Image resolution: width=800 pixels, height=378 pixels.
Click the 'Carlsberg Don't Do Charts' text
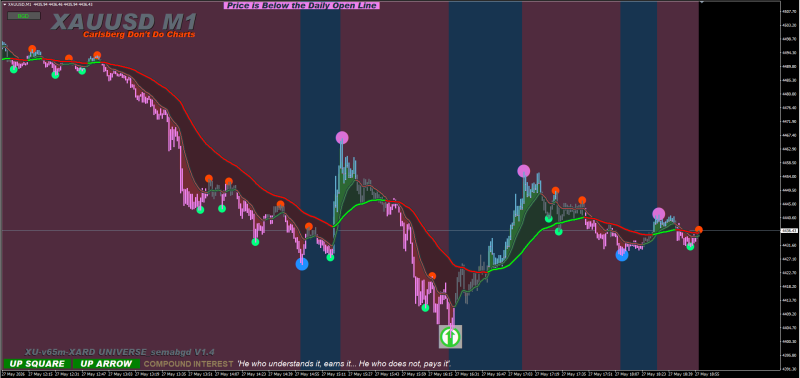click(x=139, y=35)
